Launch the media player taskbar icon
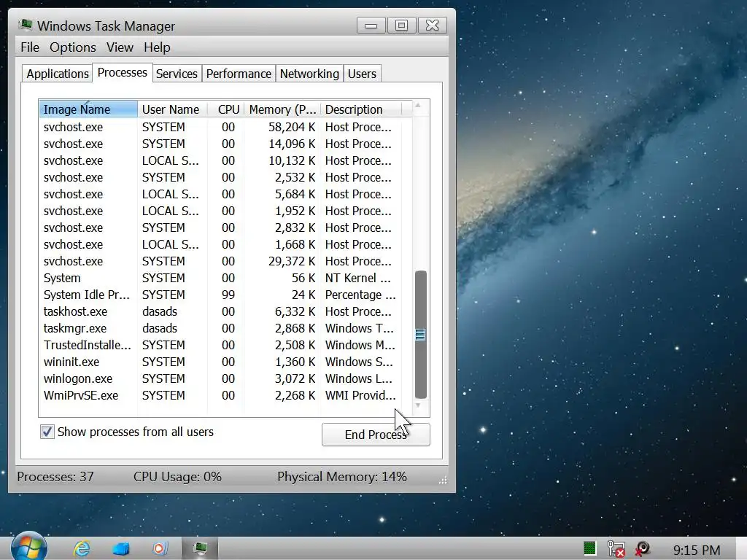747x560 pixels. [160, 548]
